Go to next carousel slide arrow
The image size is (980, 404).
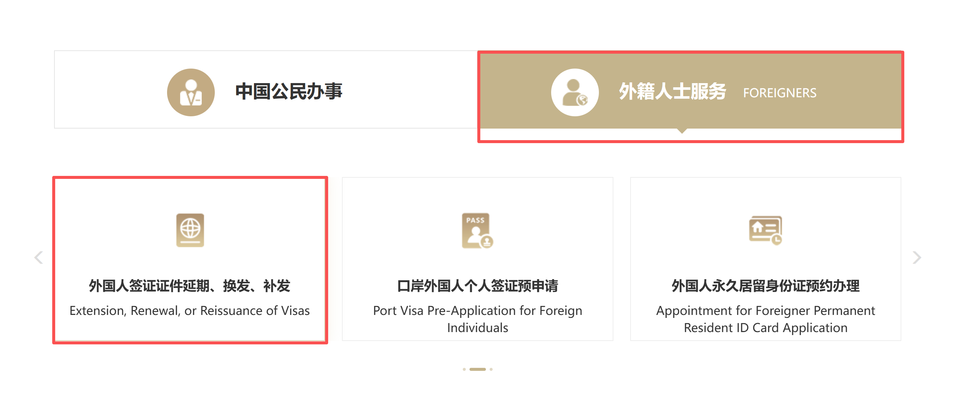click(917, 258)
